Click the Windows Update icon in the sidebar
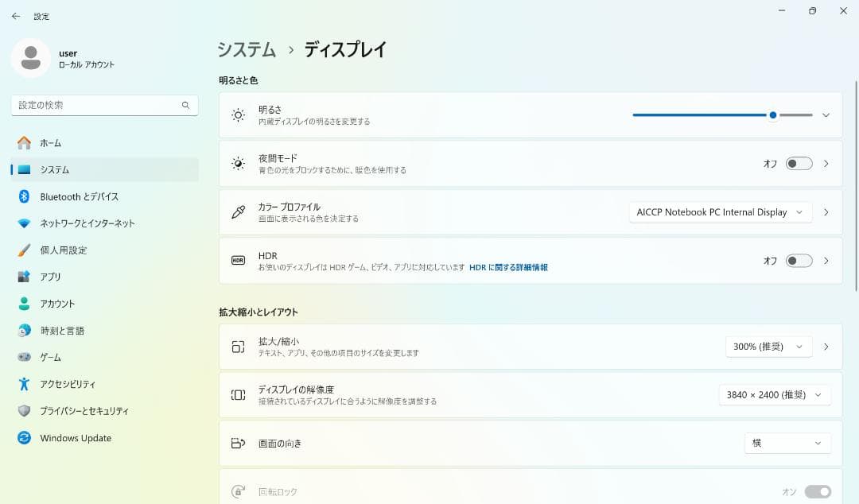The height and width of the screenshot is (504, 859). point(24,438)
